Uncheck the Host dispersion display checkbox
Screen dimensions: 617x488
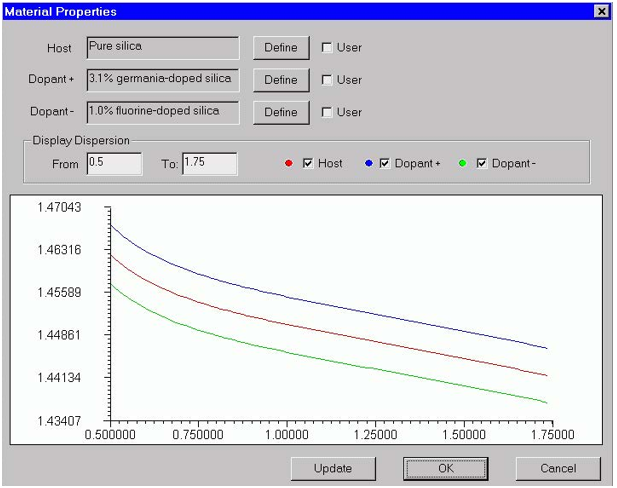pyautogui.click(x=308, y=163)
